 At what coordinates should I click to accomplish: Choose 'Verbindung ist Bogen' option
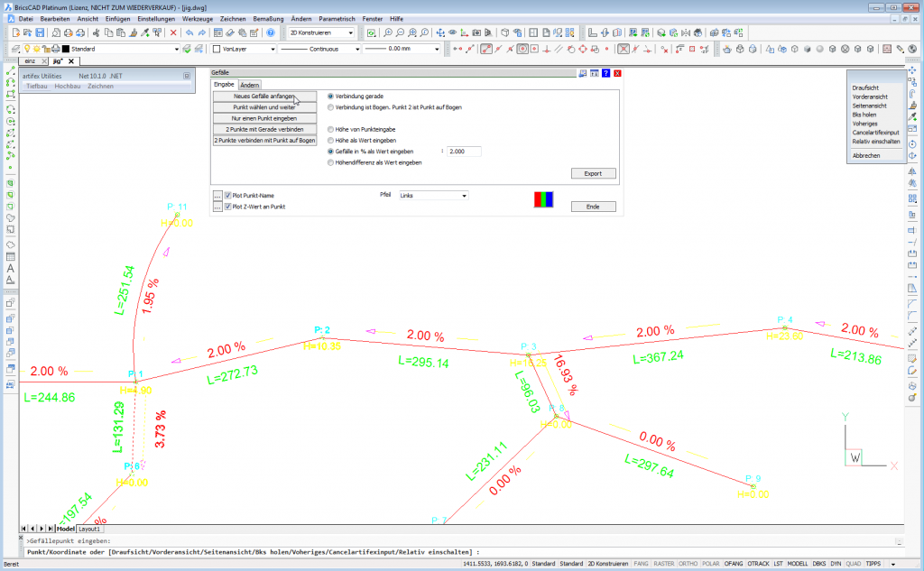coord(331,106)
